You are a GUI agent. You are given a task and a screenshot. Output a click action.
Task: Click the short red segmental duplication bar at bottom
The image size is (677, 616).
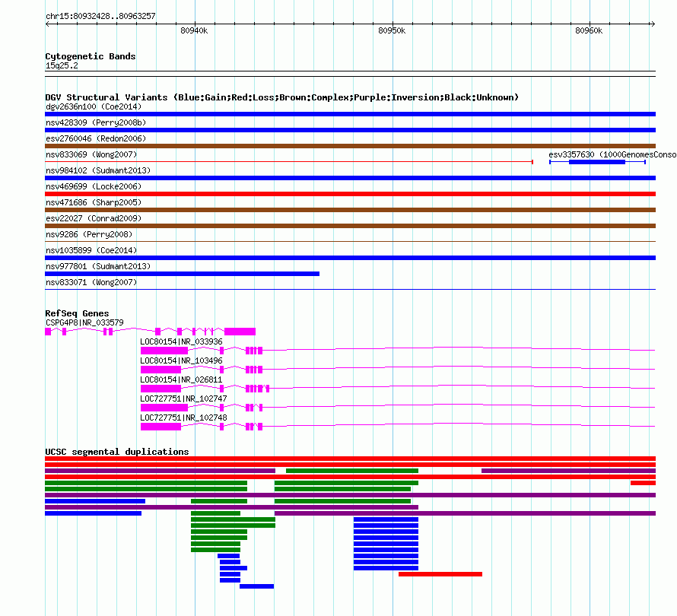coord(440,574)
